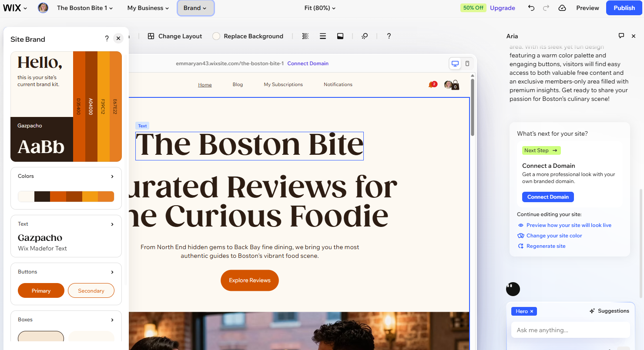The height and width of the screenshot is (350, 644).
Task: Open the Wix logo main menu
Action: (15, 8)
